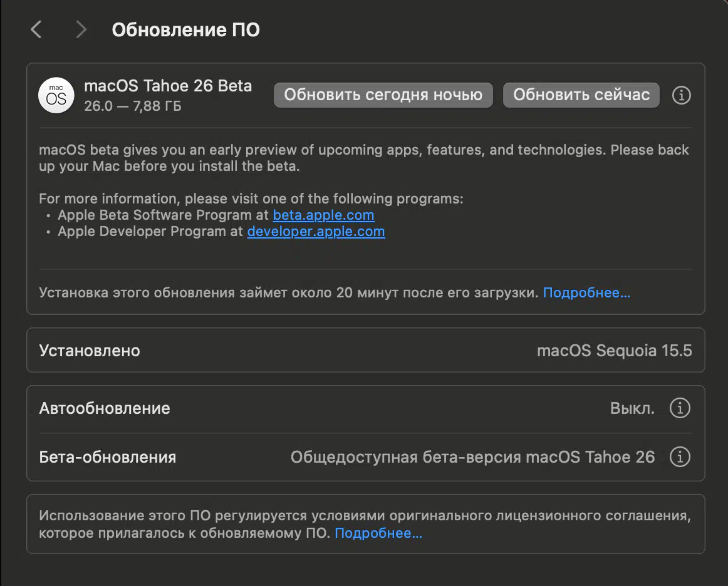Click the 26.0 — 7,88 ГБ size text
Viewport: 728px width, 586px height.
[x=133, y=106]
